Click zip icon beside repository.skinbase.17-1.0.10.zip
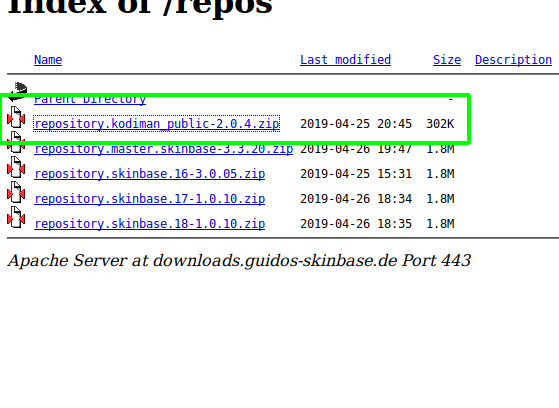This screenshot has width=559, height=408. click(x=16, y=192)
